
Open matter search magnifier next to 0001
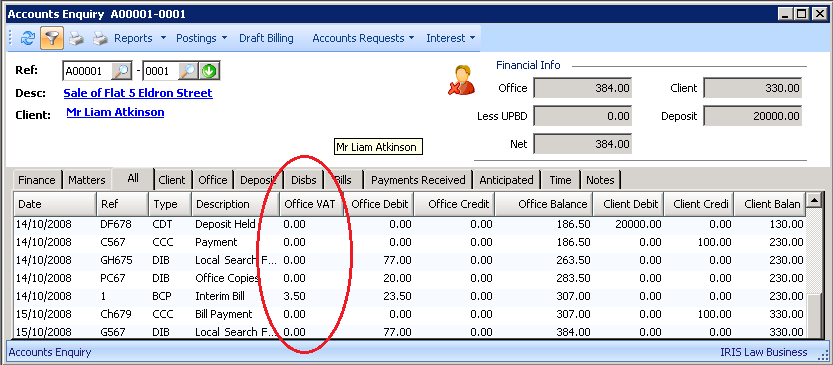click(x=188, y=71)
